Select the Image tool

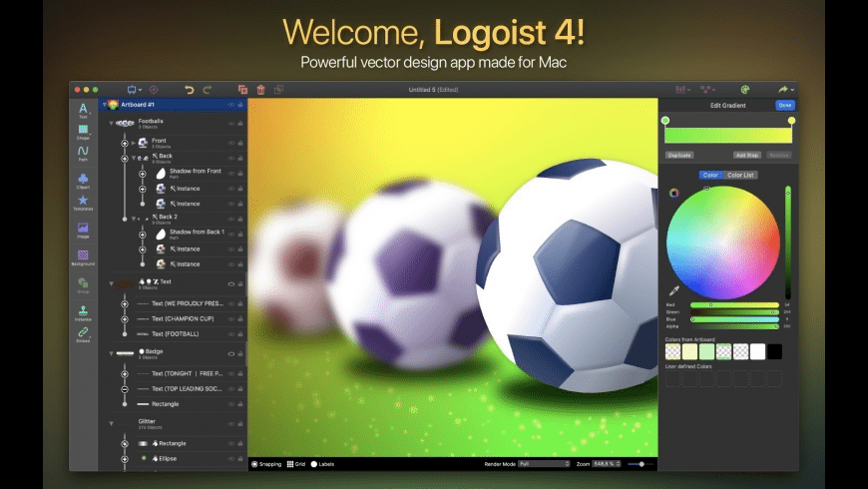click(83, 230)
